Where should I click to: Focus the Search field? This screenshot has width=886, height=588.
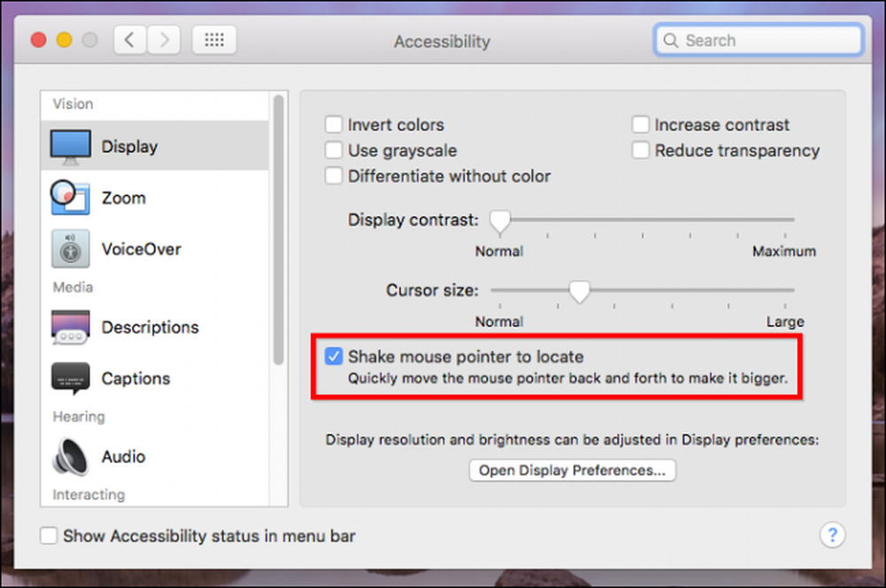coord(759,40)
